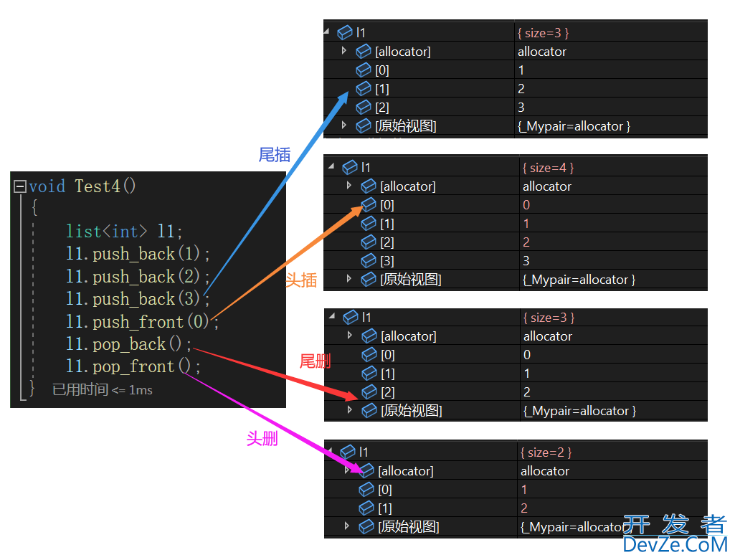Click the l1.pop_front(); code line

coord(133,366)
